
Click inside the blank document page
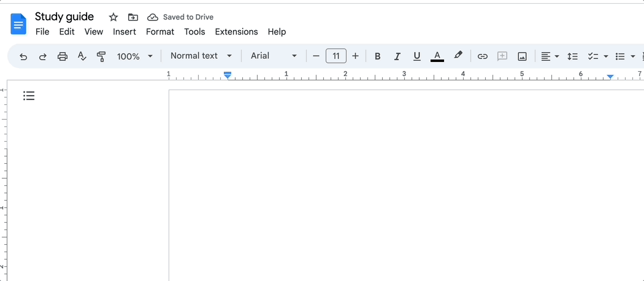click(406, 185)
